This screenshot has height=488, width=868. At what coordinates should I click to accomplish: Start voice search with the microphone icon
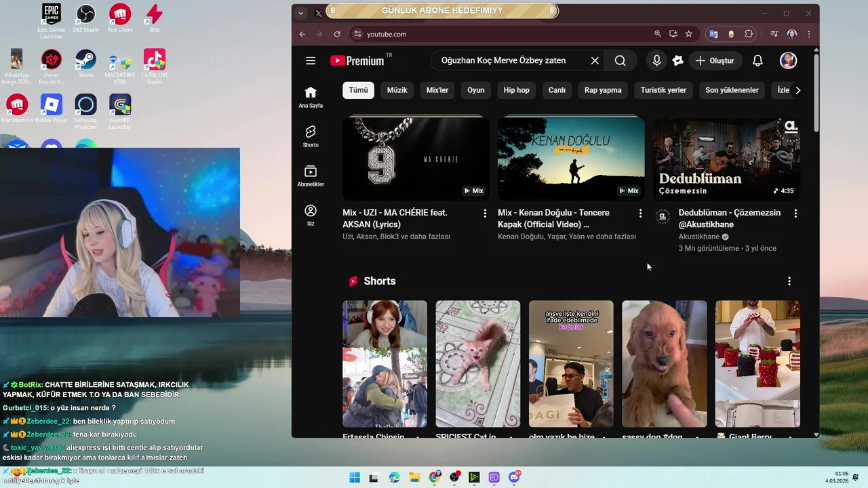pyautogui.click(x=656, y=60)
